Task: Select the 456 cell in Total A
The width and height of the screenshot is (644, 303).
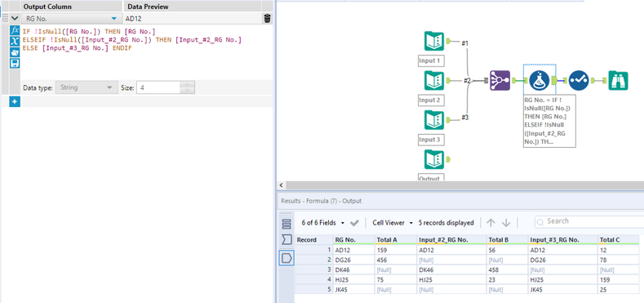Action: (396, 260)
